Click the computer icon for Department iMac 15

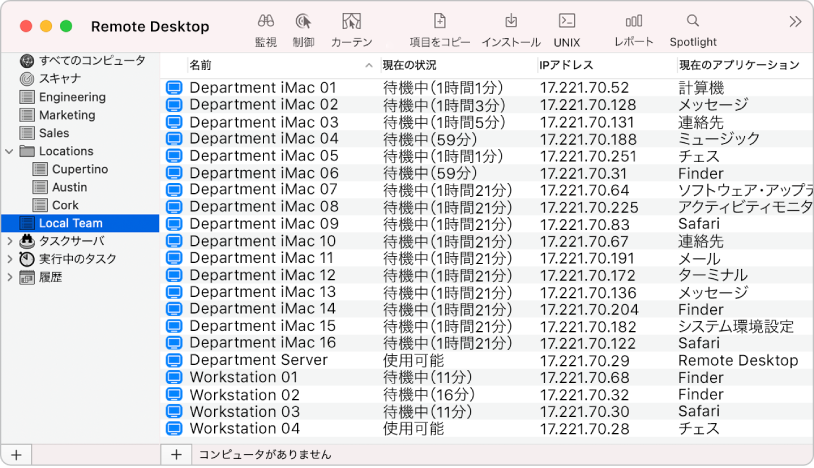click(174, 326)
